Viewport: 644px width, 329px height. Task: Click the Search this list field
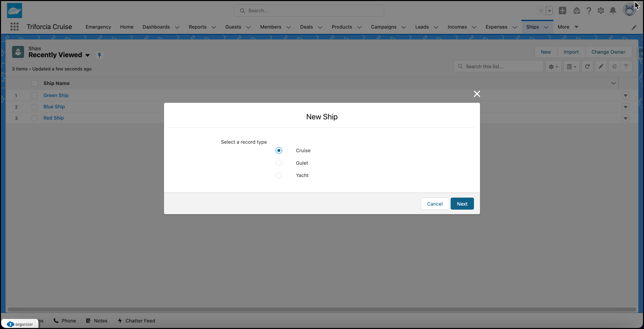pyautogui.click(x=498, y=66)
